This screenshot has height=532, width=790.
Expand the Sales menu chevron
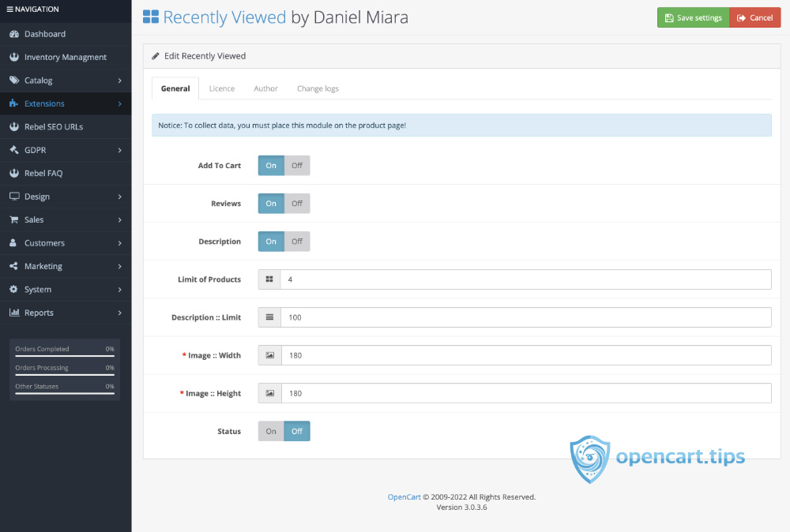click(x=120, y=219)
